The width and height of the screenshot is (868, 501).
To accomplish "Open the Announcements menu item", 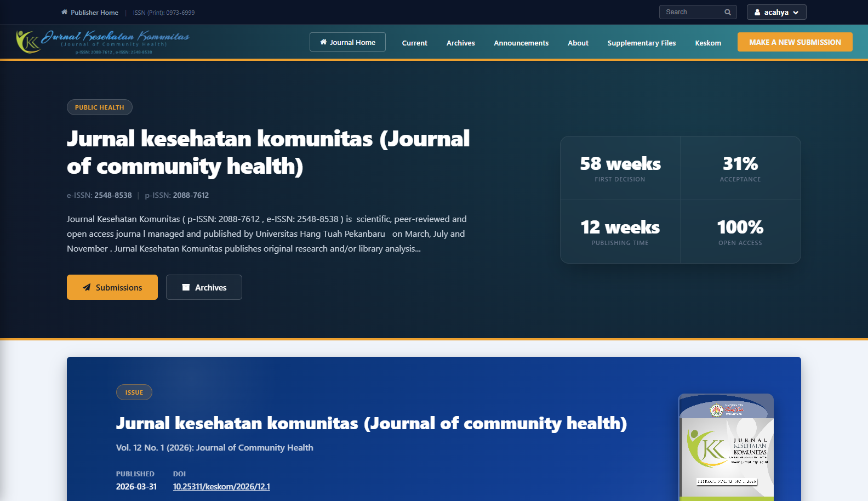I will point(521,43).
